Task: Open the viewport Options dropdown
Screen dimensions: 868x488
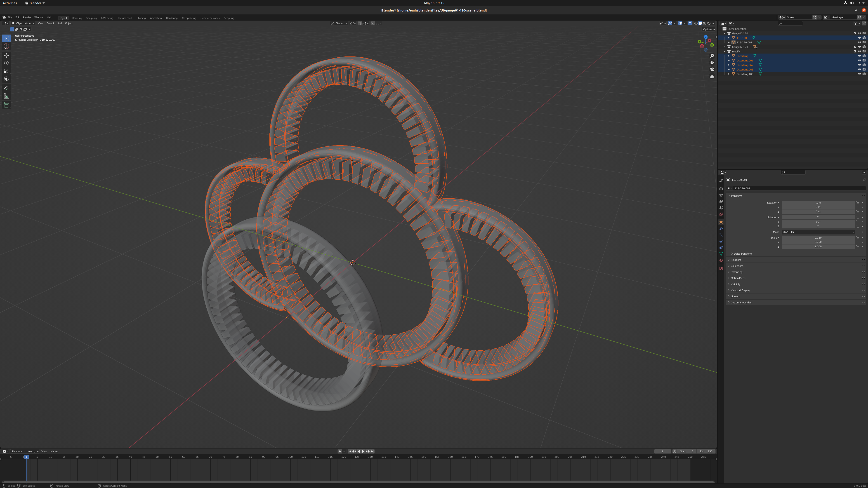Action: coord(709,29)
